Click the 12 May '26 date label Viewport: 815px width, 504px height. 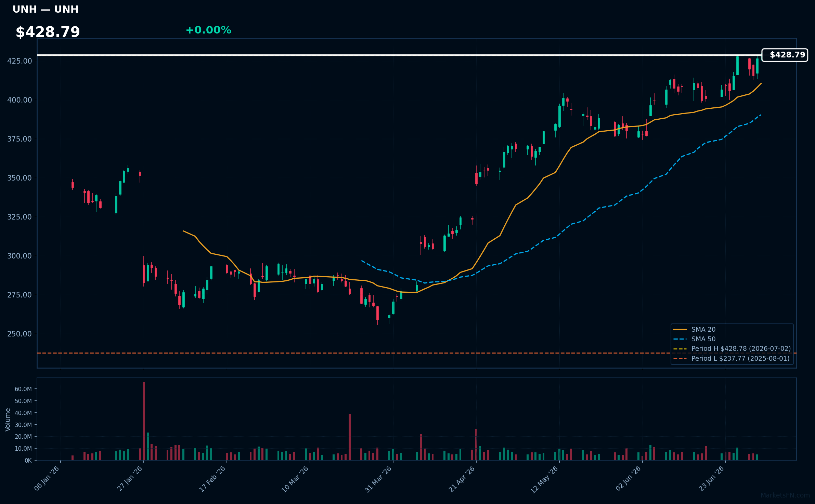(x=544, y=479)
